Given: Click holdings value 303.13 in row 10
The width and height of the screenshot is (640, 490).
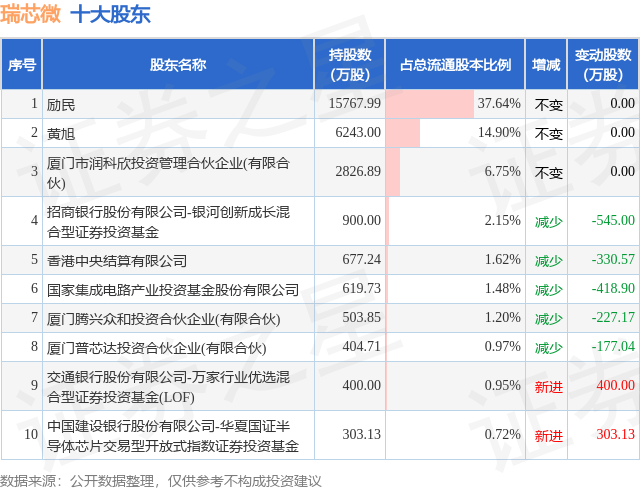Looking at the screenshot, I should point(361,434).
